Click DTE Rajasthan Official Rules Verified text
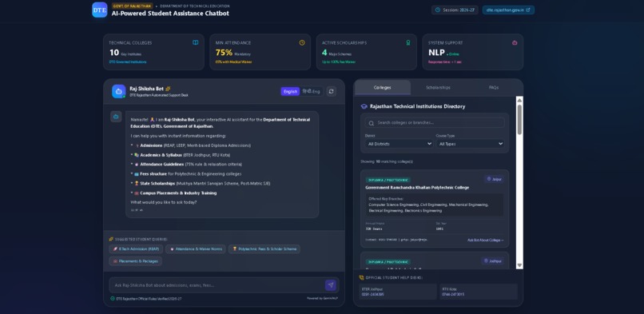The image size is (644, 314). [149, 299]
